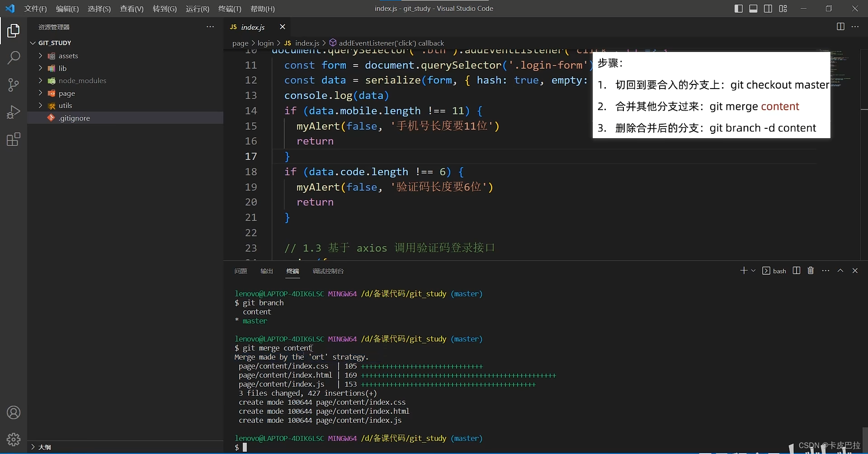Collapse the GIT_STUDY root folder
Viewport: 868px width, 454px height.
coord(125,43)
